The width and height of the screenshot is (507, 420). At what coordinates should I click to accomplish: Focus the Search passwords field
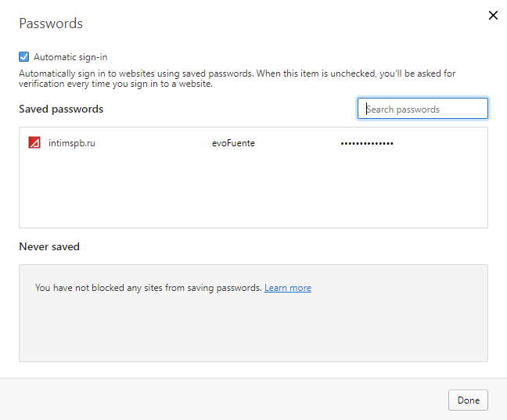pos(422,109)
